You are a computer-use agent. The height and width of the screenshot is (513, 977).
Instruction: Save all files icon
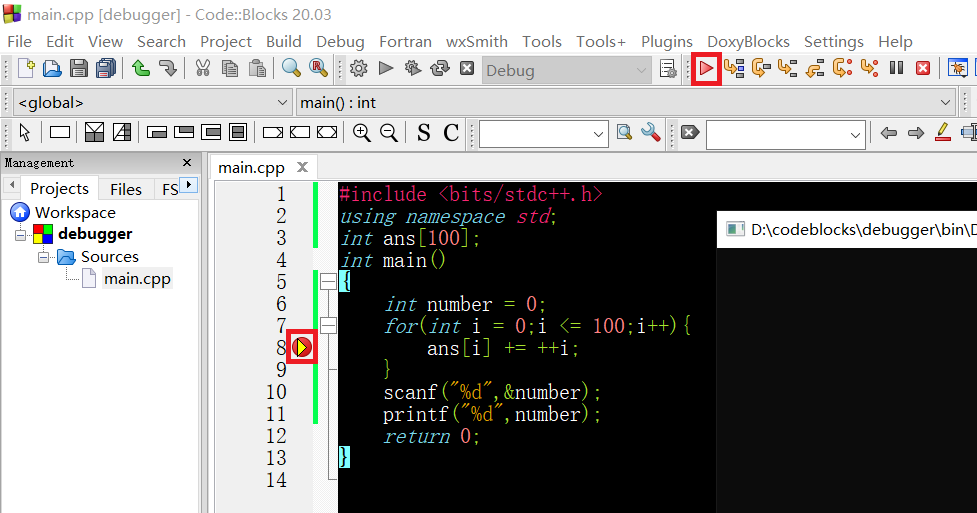click(106, 68)
